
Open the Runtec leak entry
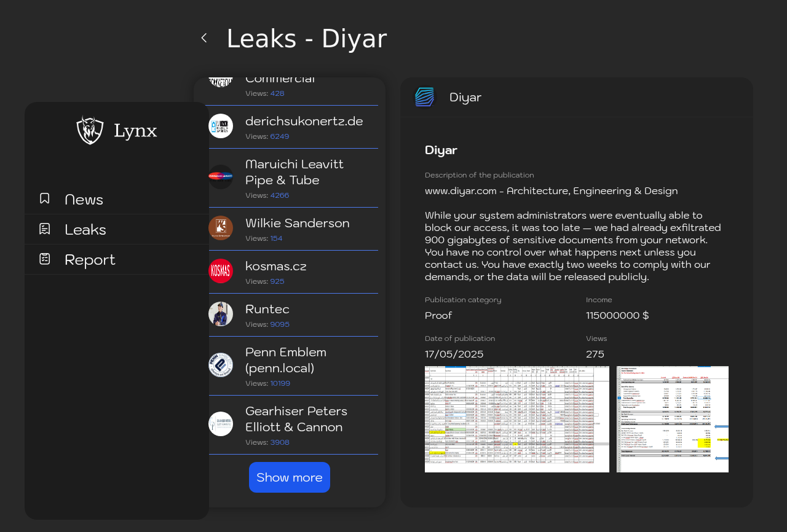coord(293,315)
